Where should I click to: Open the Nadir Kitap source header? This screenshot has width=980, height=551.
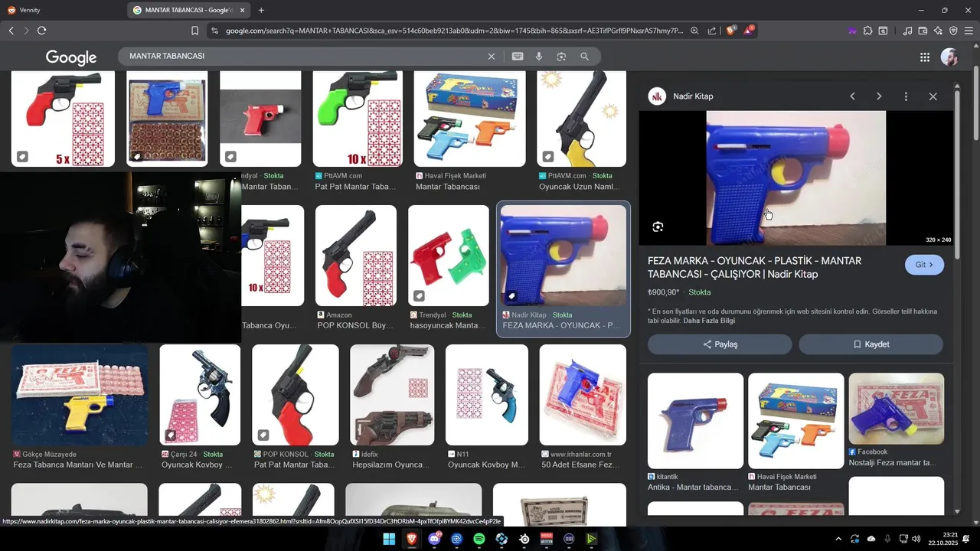coord(681,96)
